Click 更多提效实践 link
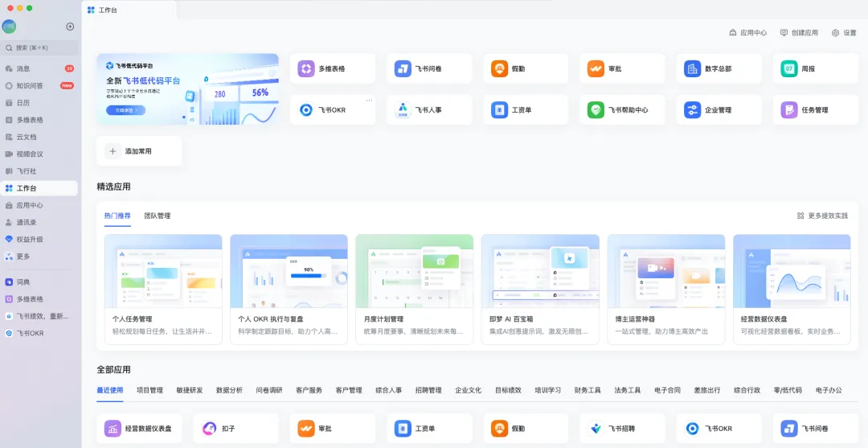 click(x=822, y=216)
